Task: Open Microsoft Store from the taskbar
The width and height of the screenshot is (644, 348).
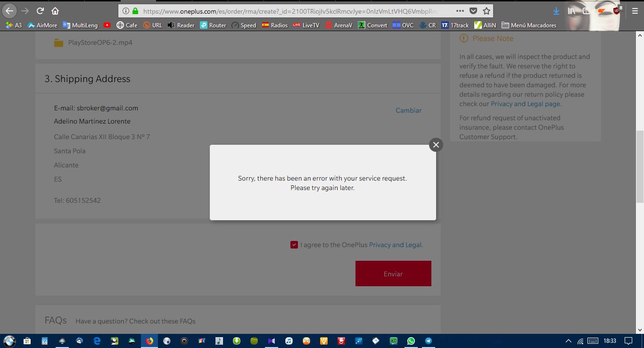Action: point(27,340)
